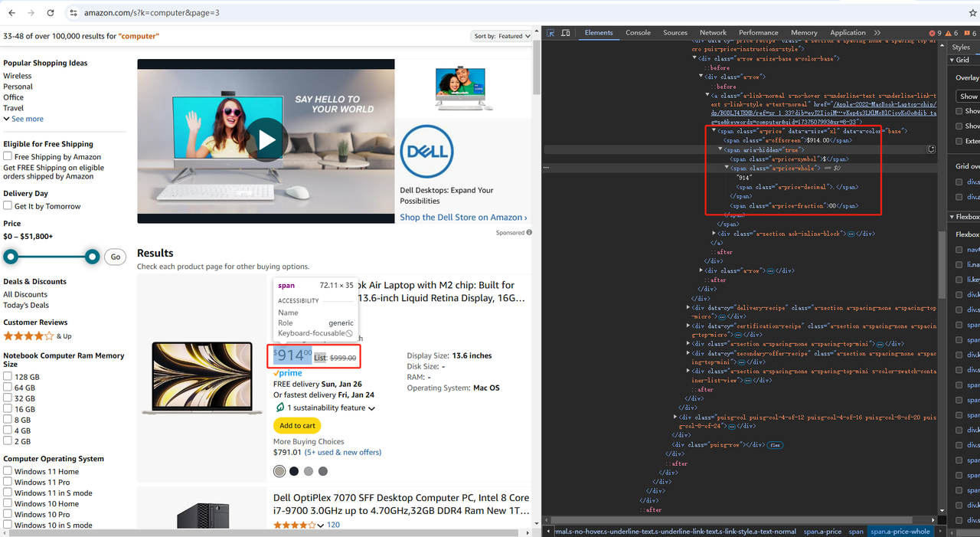This screenshot has width=980, height=537.
Task: Click the Dell OptiPlex star rating
Action: tap(295, 525)
